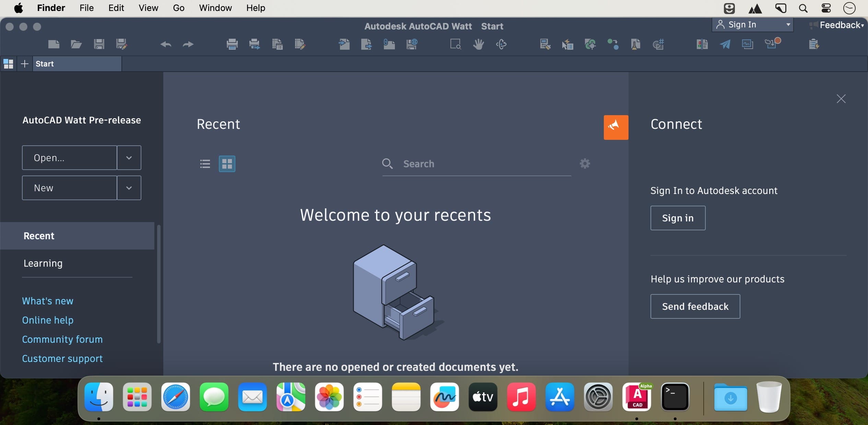
Task: Click the brush over panel icon
Action: [x=545, y=44]
